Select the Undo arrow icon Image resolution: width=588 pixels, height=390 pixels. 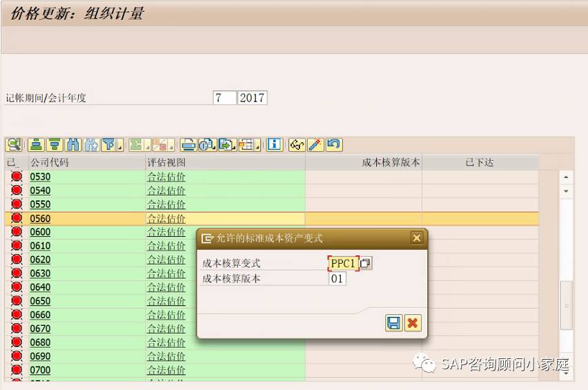pos(334,144)
